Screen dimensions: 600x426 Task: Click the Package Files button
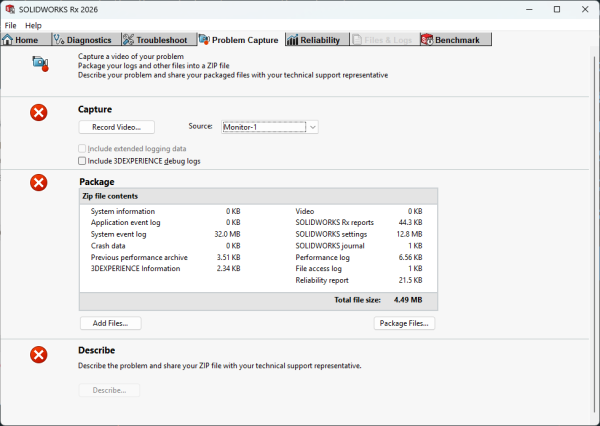tap(404, 323)
